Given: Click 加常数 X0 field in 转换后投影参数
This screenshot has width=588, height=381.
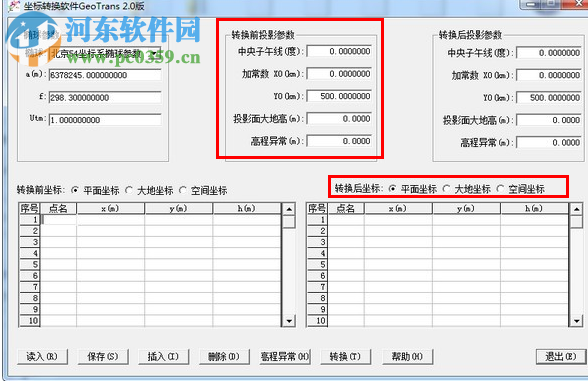Looking at the screenshot, I should click(x=549, y=75).
